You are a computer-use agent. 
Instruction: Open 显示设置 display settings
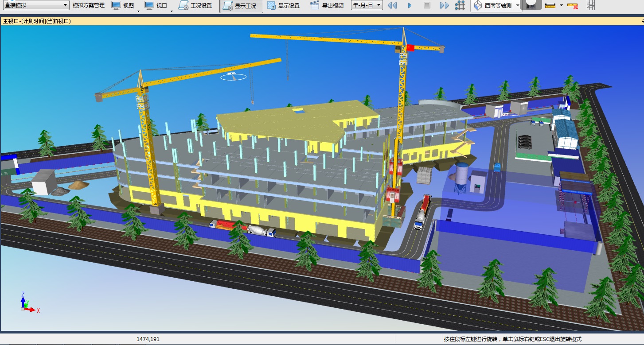[x=283, y=6]
